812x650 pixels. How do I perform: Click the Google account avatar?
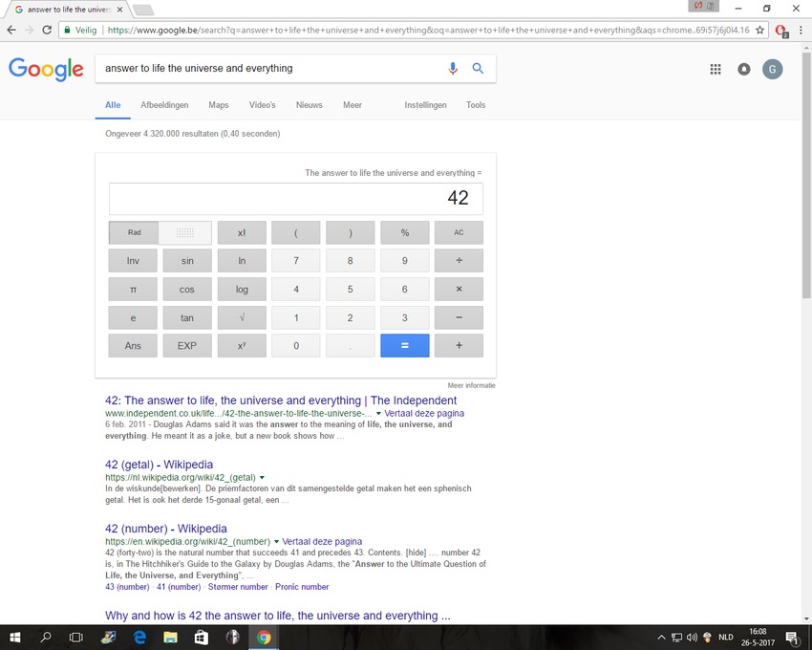coord(772,69)
